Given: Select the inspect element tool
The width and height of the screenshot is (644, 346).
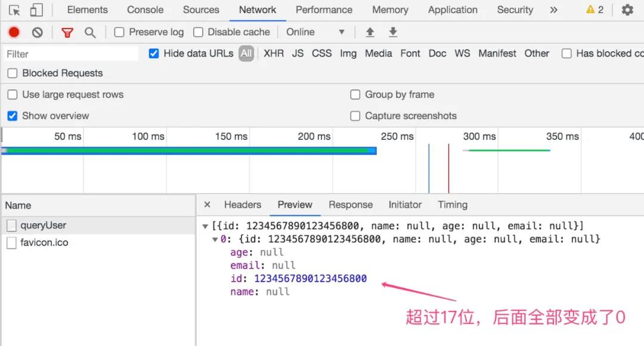Looking at the screenshot, I should pos(13,10).
